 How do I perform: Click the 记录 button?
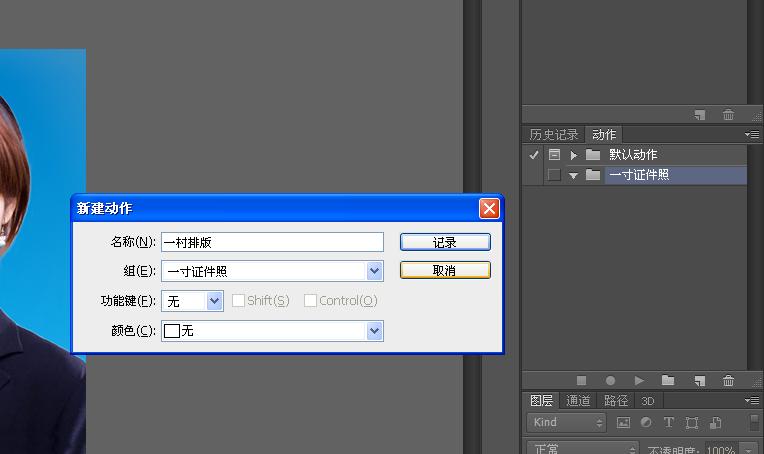click(445, 242)
